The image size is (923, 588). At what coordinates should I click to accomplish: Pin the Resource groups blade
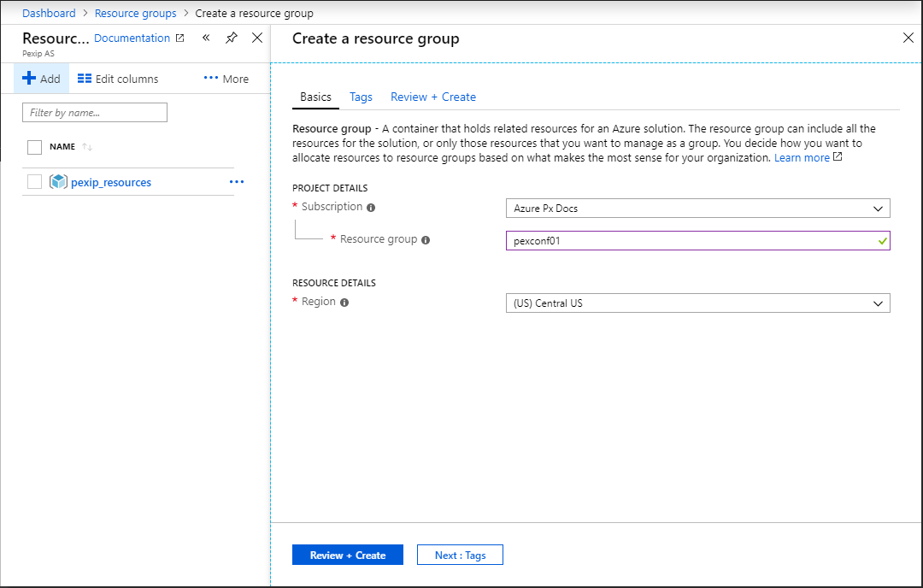[x=231, y=38]
